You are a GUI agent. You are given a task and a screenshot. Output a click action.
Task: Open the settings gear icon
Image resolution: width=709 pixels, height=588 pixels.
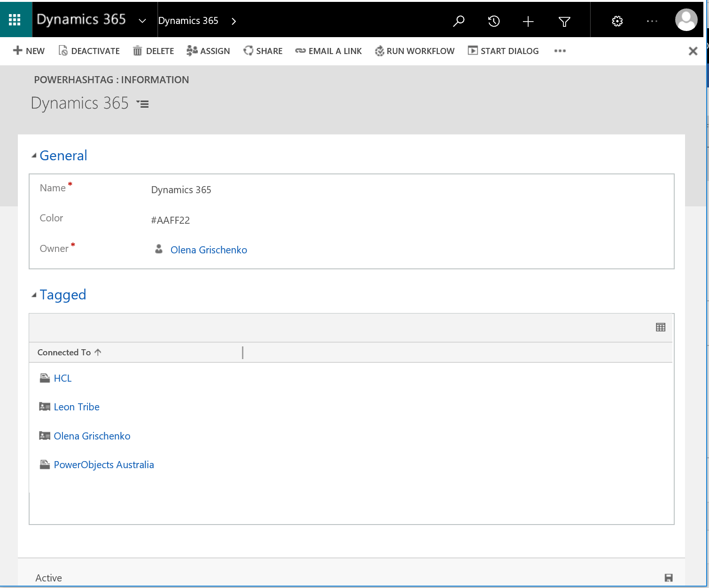(x=617, y=21)
